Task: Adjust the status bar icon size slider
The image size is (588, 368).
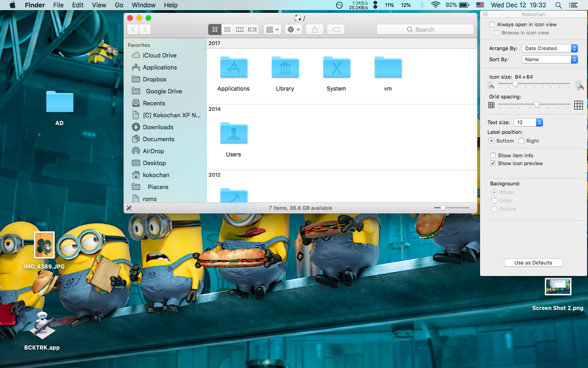Action: (x=443, y=208)
